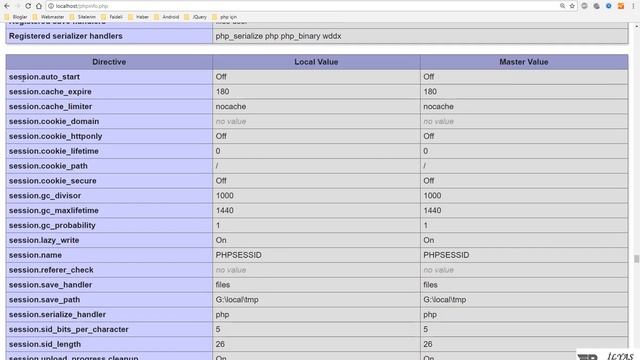
Task: Go forward with the browser forward arrow
Action: (18, 6)
